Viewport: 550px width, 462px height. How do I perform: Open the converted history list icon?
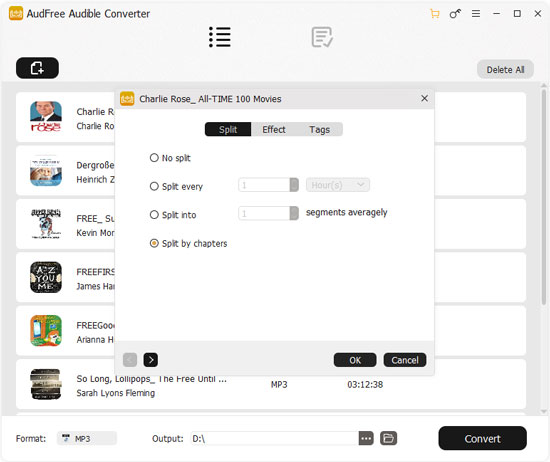coord(322,37)
